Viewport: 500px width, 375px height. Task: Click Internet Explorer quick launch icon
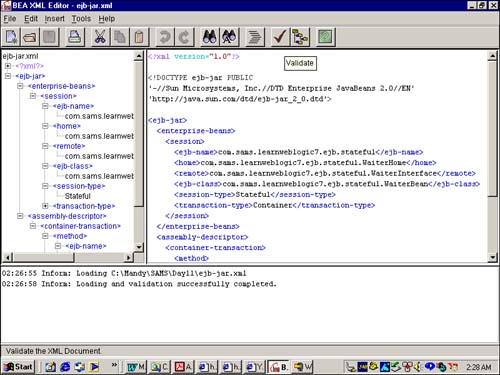pos(65,367)
